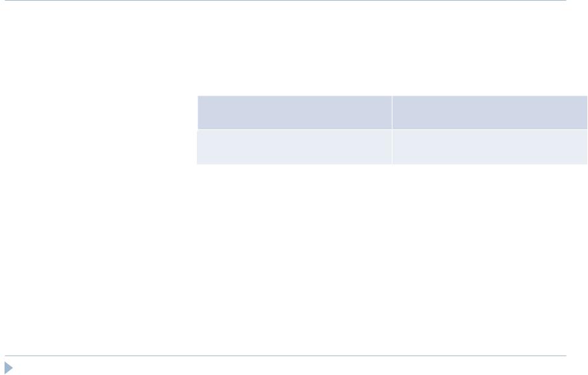
Task: Click the blue triangle arrow icon
Action: pos(8,368)
